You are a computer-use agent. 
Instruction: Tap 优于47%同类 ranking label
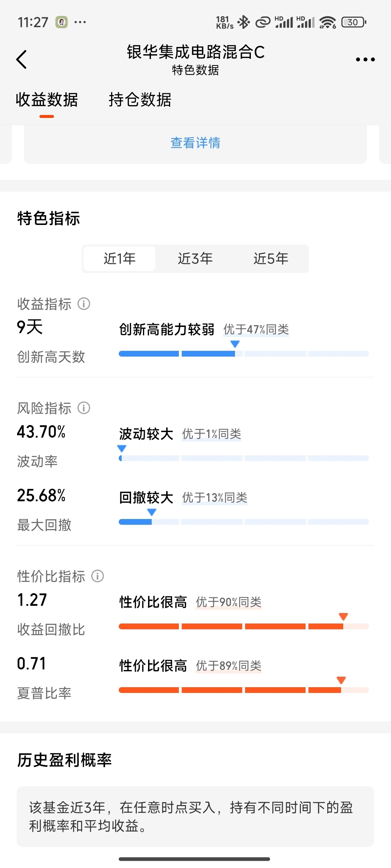(256, 329)
